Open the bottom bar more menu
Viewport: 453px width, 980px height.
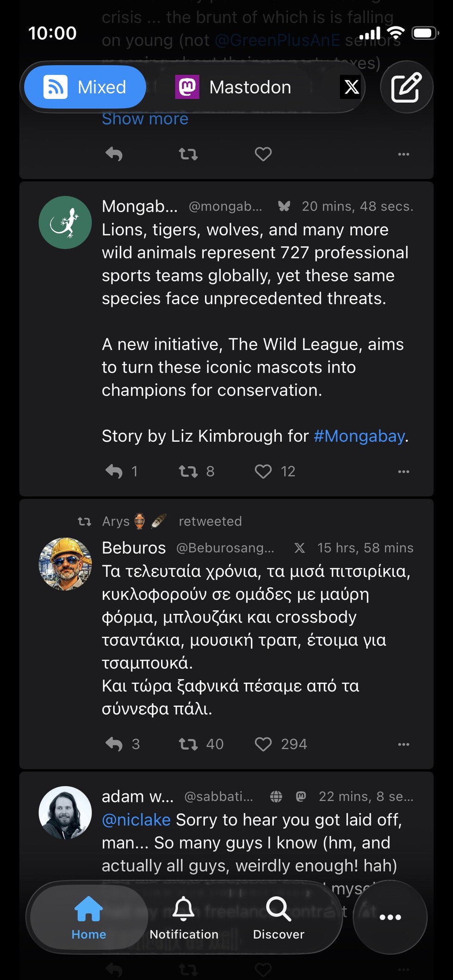(390, 917)
